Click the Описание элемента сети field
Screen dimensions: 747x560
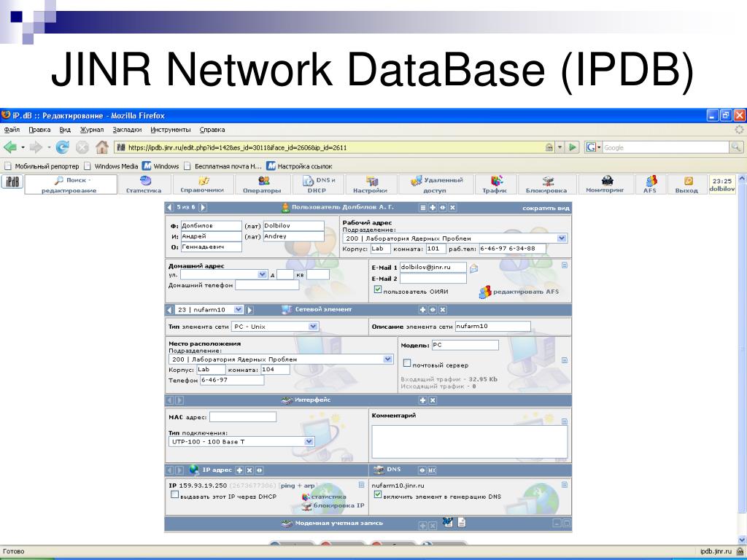point(492,326)
